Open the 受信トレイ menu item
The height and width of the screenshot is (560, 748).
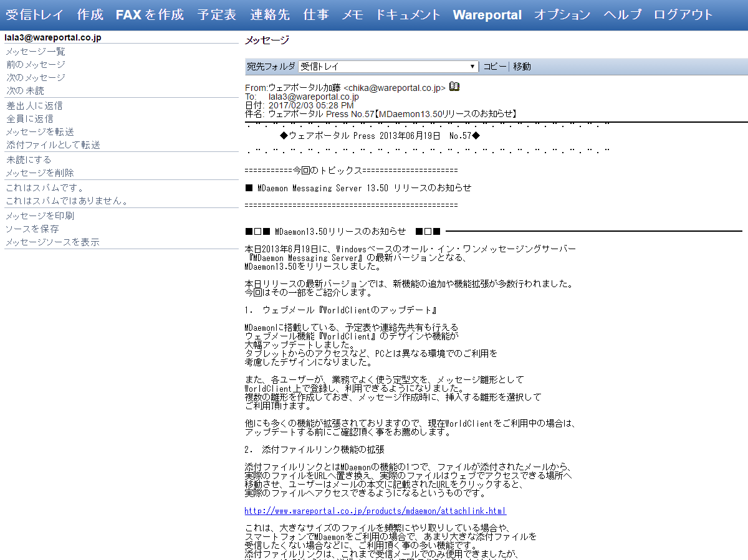[35, 15]
